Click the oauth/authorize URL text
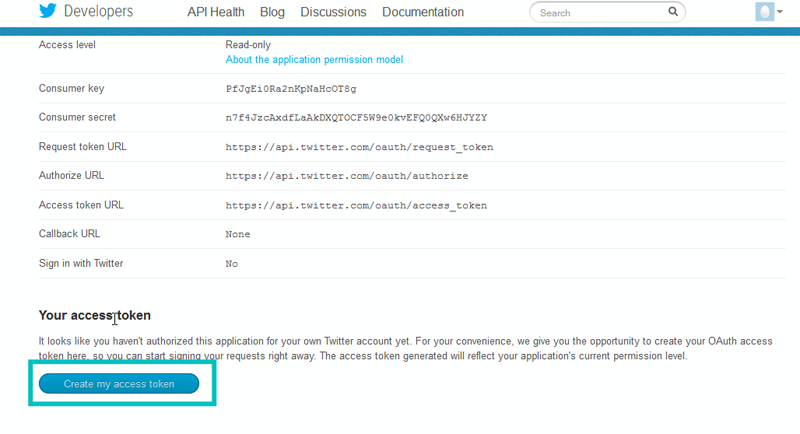800x434 pixels. click(x=347, y=176)
